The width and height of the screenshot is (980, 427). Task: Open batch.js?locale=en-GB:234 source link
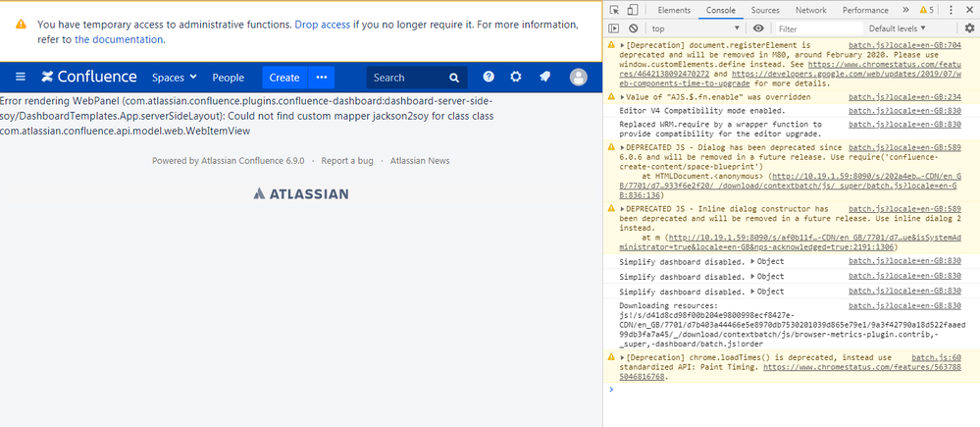click(904, 97)
